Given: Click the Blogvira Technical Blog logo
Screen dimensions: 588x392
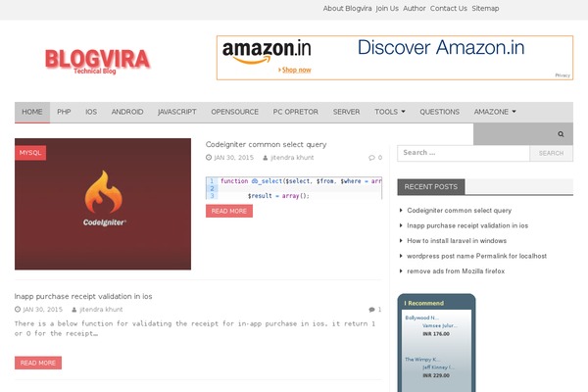Looking at the screenshot, I should (x=97, y=61).
